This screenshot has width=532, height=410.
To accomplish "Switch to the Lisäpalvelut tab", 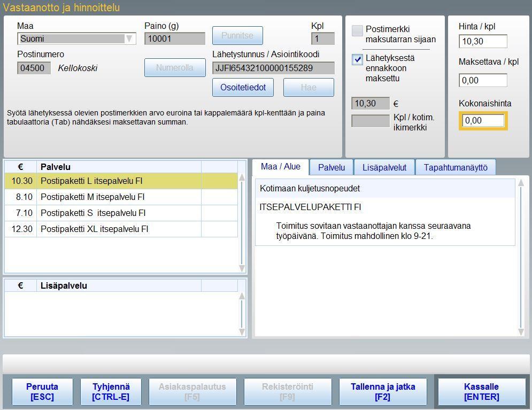I will [x=384, y=167].
